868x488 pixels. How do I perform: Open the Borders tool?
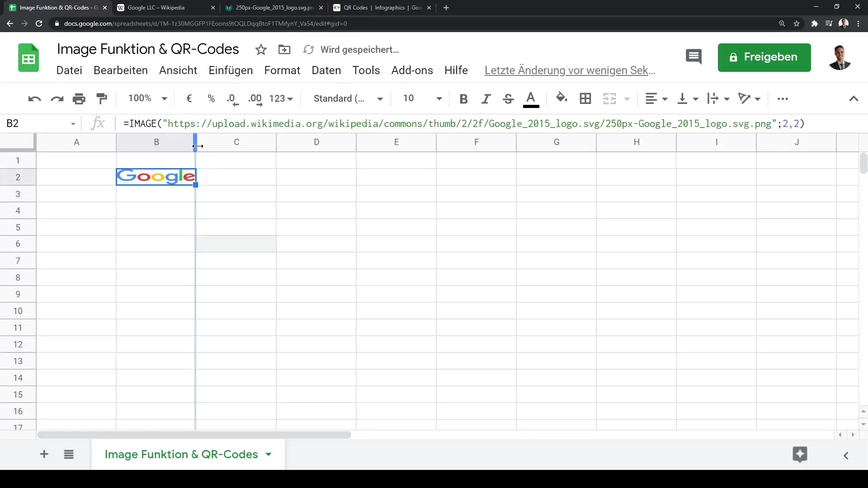click(x=585, y=99)
